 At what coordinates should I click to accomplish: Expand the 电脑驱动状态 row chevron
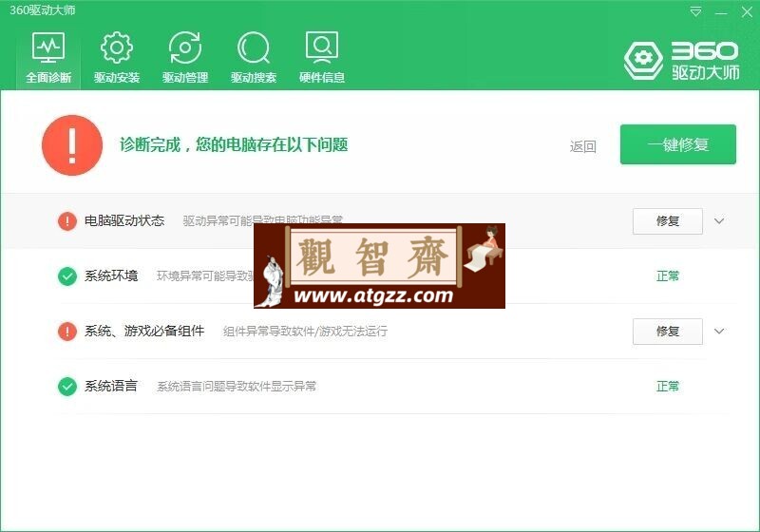pyautogui.click(x=719, y=221)
